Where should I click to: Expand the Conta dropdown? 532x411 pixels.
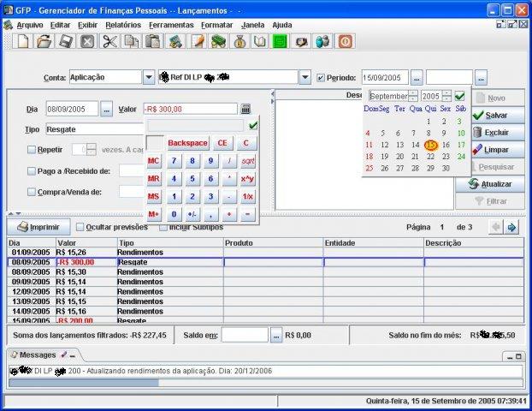point(149,77)
